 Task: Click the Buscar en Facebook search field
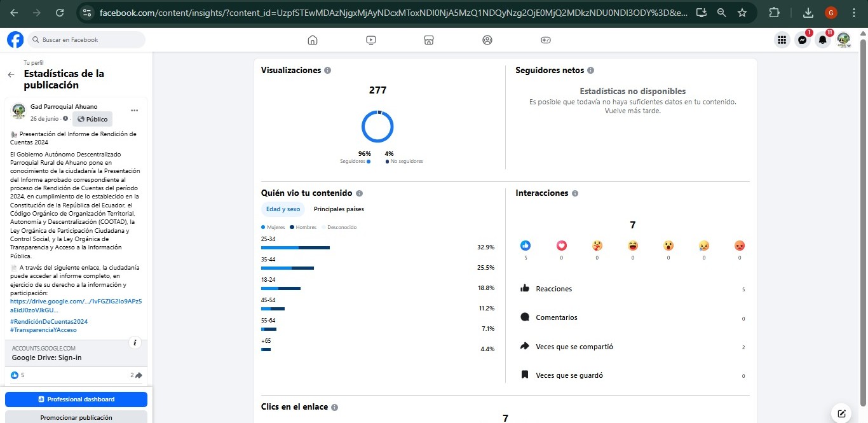pyautogui.click(x=86, y=40)
